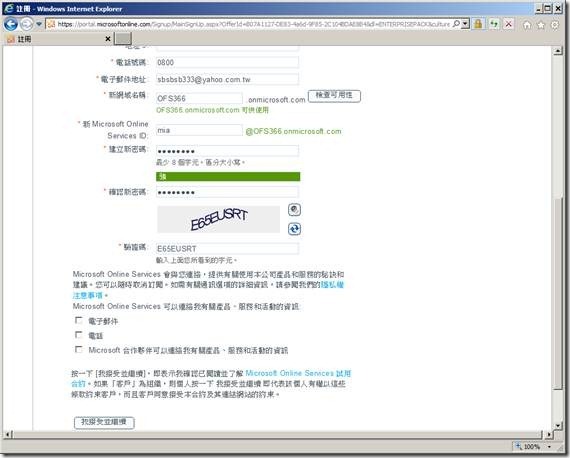570x458 pixels.
Task: Tick the 電子郵件 email contact checkbox
Action: click(x=79, y=320)
